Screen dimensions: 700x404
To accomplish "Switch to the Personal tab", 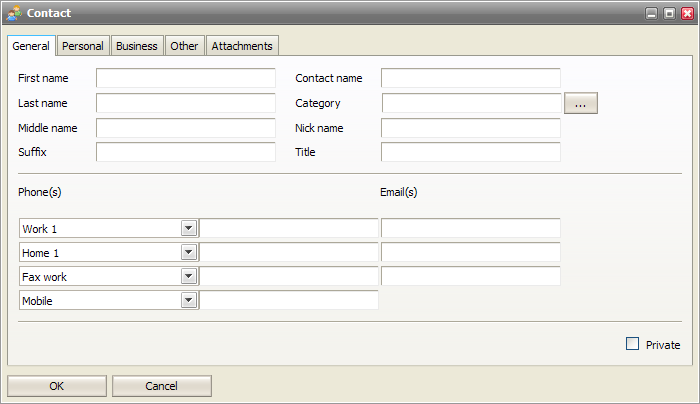I will 83,46.
